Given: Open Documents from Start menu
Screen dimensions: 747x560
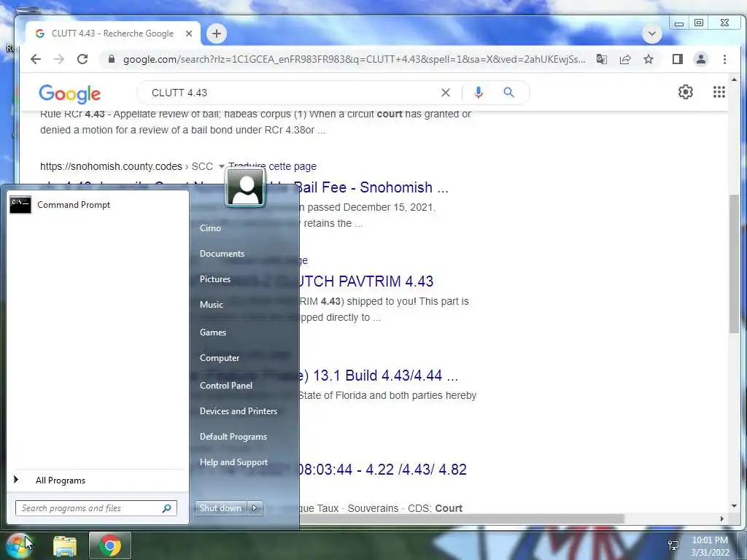Looking at the screenshot, I should pos(222,253).
